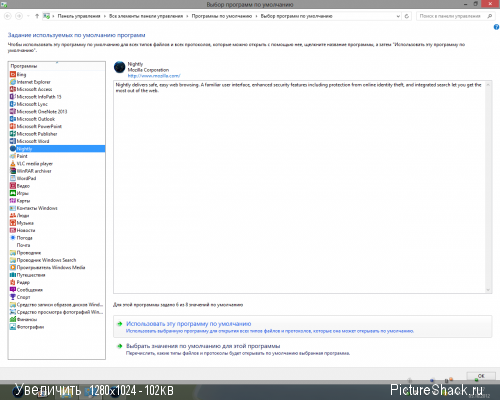500x400 pixels.
Task: Pick Microsoft Outlook in the list
Action: 33,119
